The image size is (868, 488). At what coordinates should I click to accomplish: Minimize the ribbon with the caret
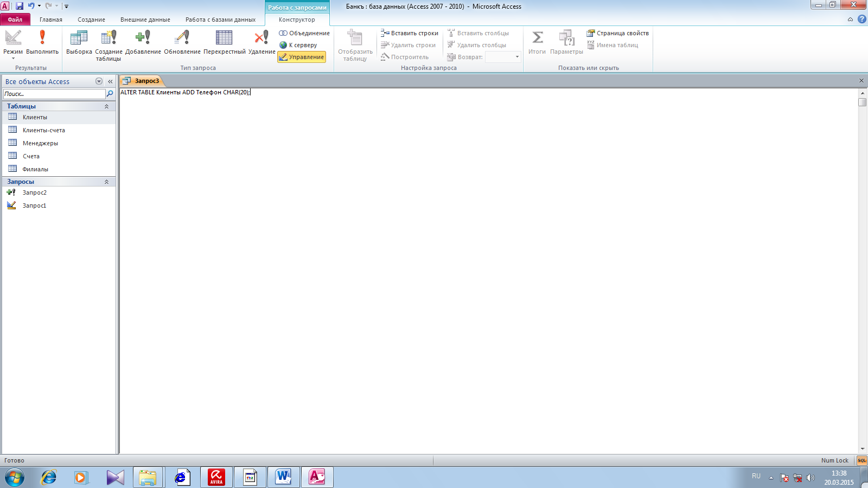[850, 20]
